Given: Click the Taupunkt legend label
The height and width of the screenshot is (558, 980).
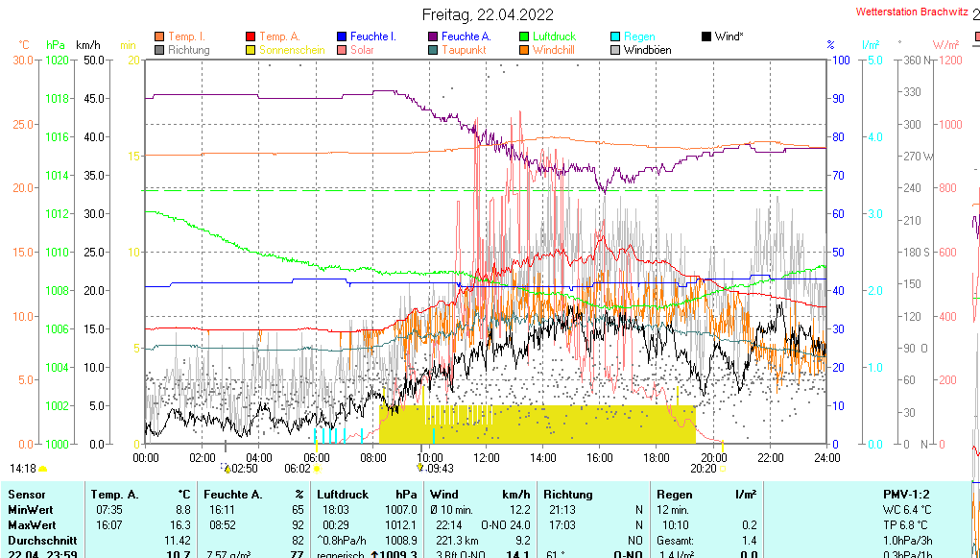Looking at the screenshot, I should click(464, 50).
